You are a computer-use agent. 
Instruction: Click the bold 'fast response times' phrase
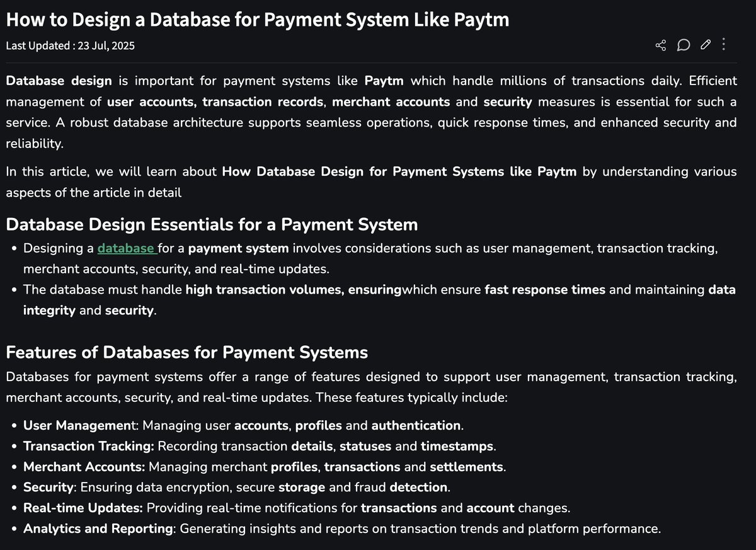pos(545,290)
